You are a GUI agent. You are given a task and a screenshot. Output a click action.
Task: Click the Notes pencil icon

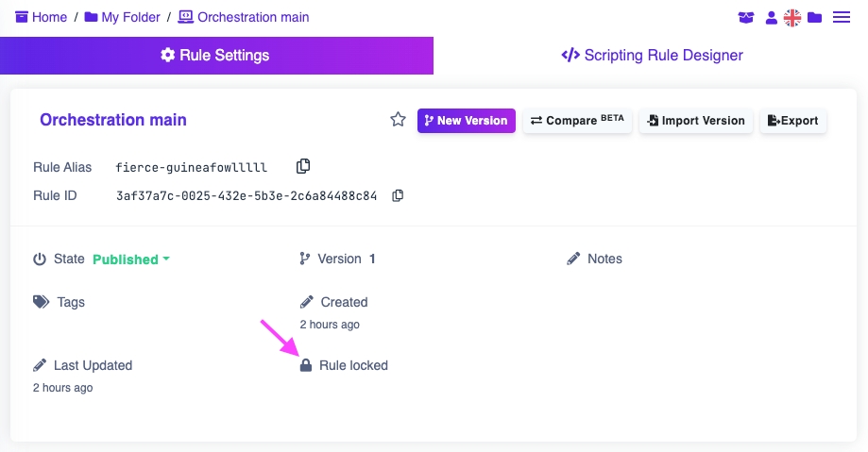pos(573,259)
